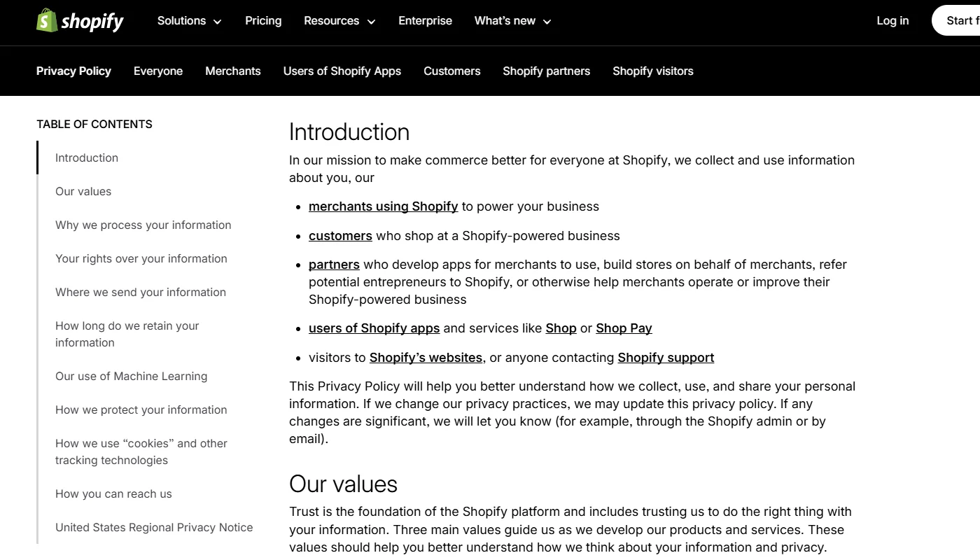Click the Shopify support link

point(666,358)
